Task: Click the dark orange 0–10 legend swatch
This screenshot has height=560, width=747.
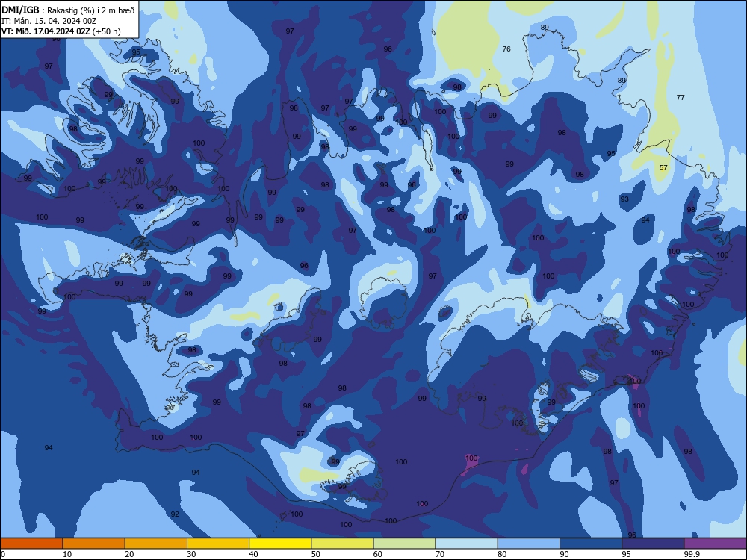Action: (31, 544)
